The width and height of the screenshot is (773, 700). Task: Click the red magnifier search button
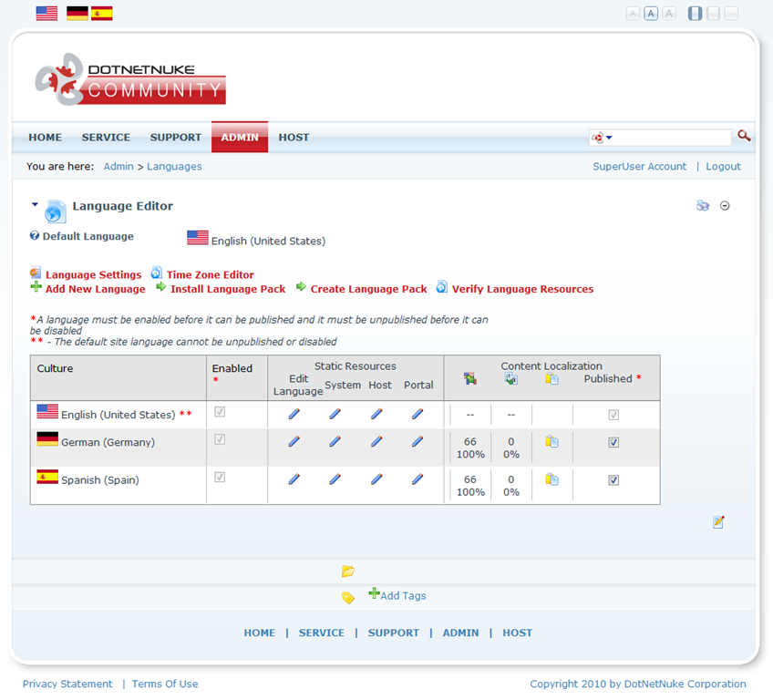pos(744,136)
